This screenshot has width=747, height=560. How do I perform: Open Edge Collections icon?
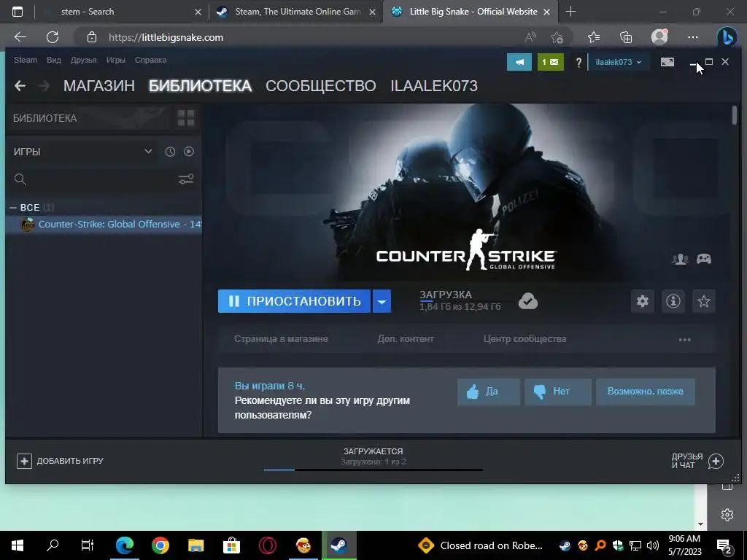[x=626, y=37]
